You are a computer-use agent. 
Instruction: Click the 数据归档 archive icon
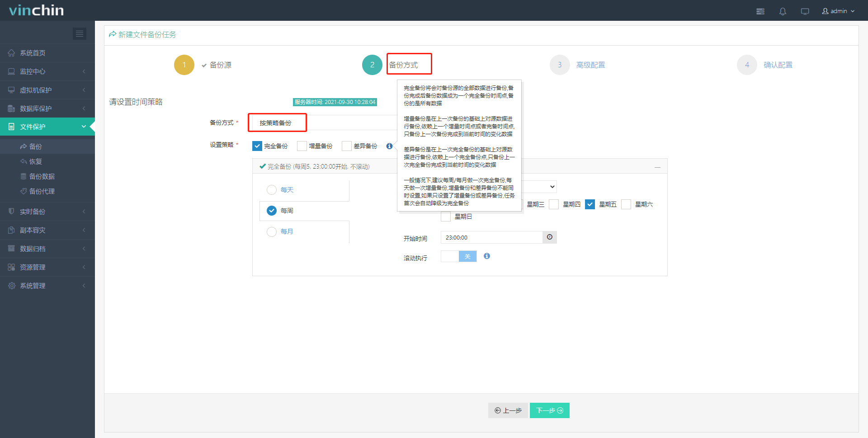11,249
